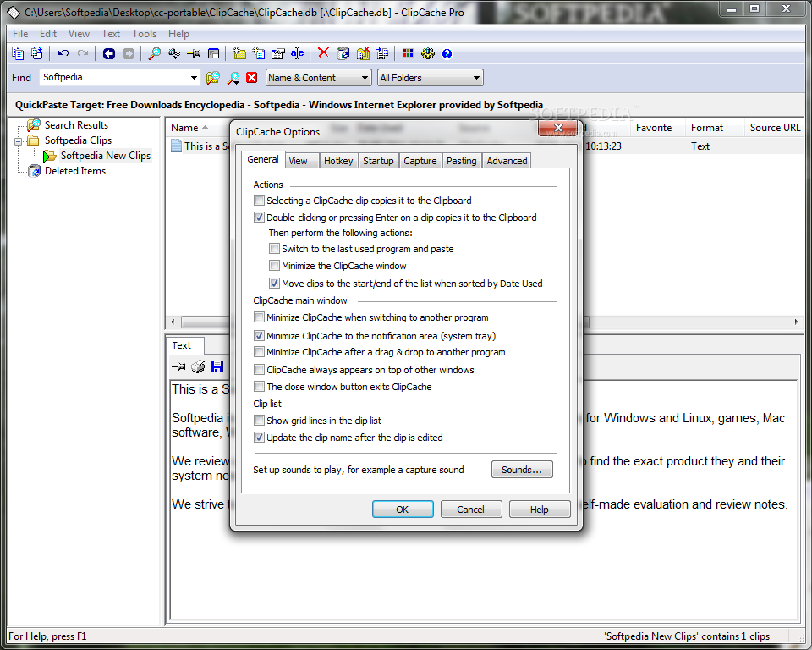Screen dimensions: 812x650
Task: Open the File menu
Action: pos(20,34)
